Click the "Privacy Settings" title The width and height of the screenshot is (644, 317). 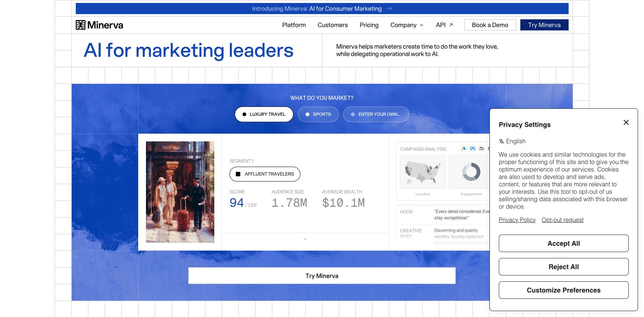[524, 125]
